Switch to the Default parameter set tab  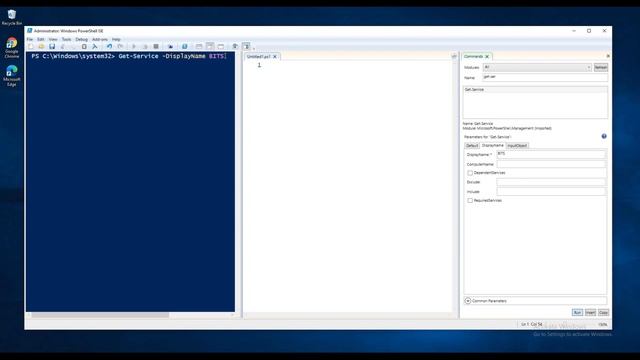pos(472,146)
